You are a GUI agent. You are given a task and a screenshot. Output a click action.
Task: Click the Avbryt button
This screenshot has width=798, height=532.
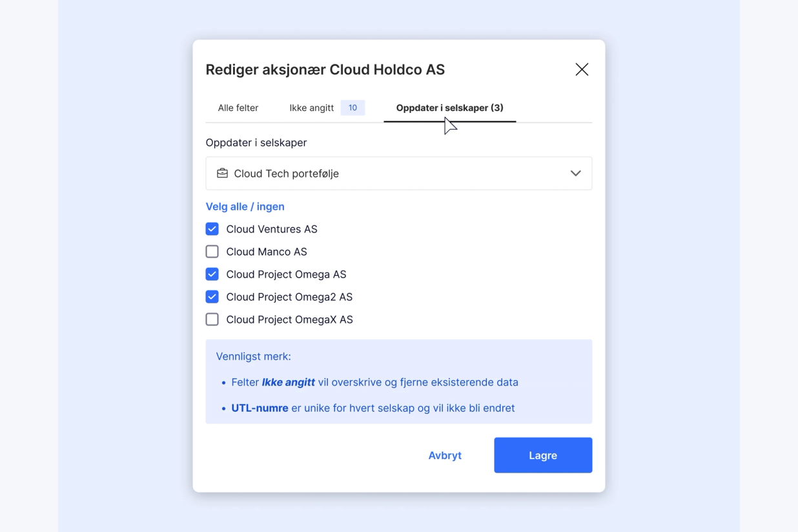pos(445,455)
